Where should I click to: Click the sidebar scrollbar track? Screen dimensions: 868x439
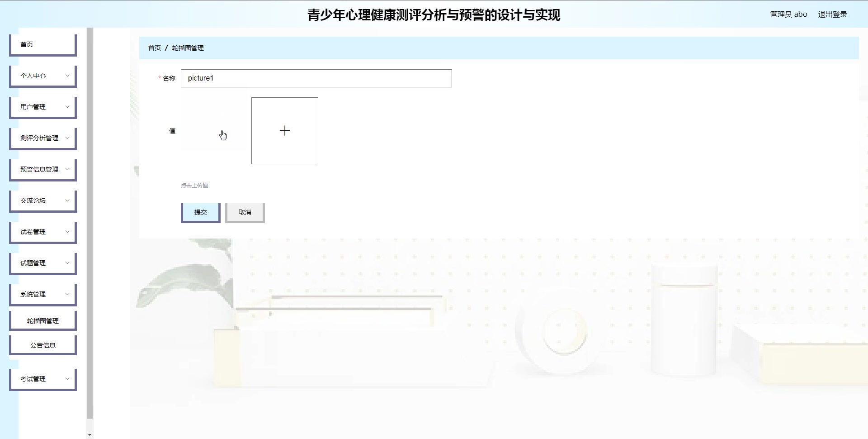tap(90, 226)
